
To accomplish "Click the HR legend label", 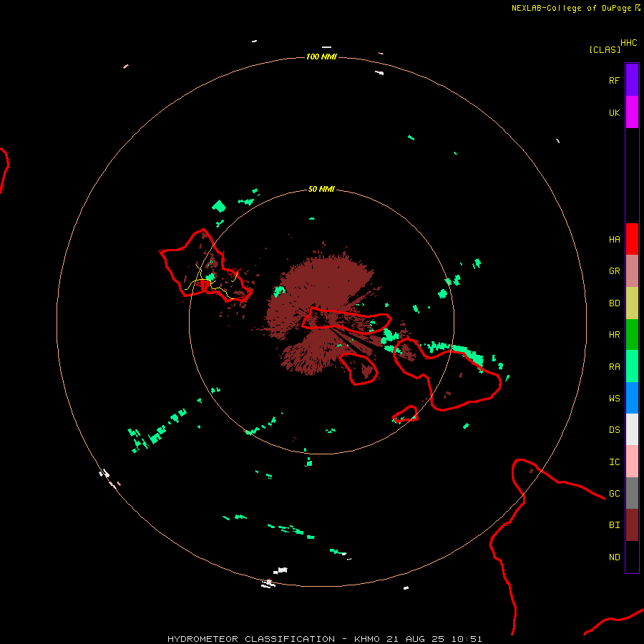I will click(x=614, y=335).
